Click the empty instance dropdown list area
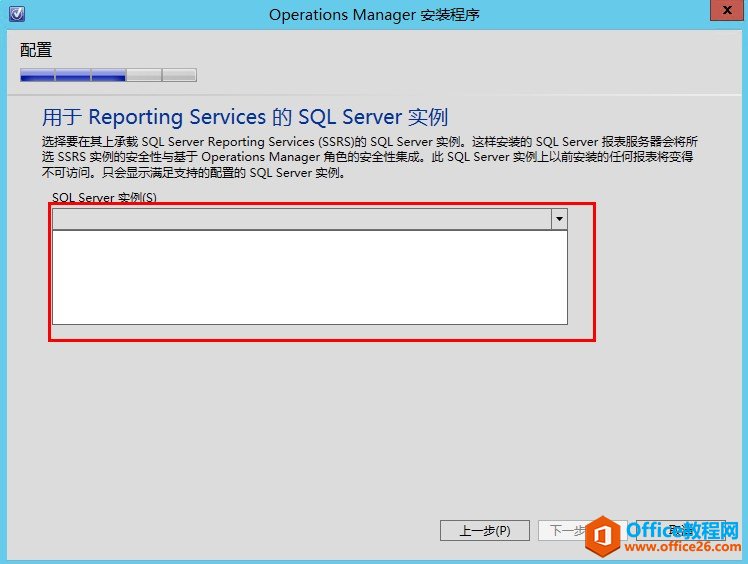This screenshot has width=748, height=564. point(310,278)
